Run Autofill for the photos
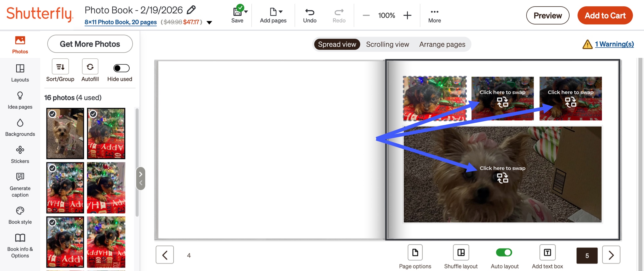The image size is (644, 271). coord(90,67)
